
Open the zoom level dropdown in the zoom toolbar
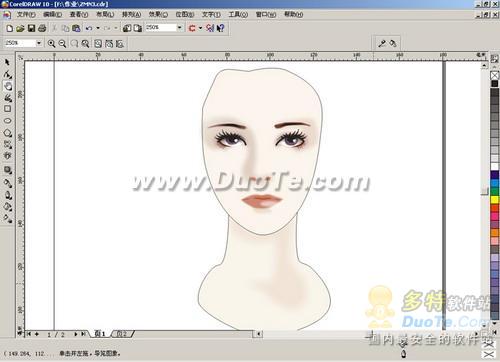pyautogui.click(x=39, y=43)
